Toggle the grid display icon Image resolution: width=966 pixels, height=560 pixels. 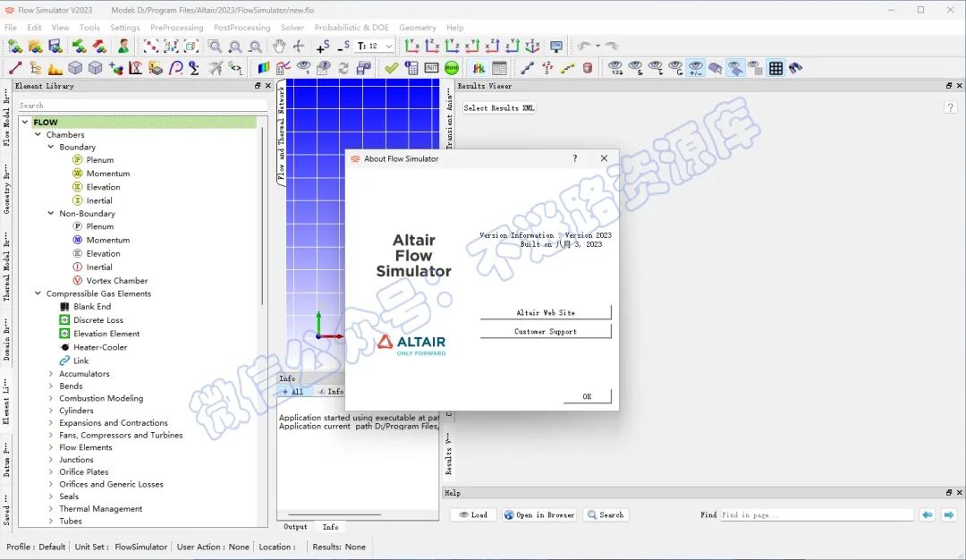(x=775, y=68)
